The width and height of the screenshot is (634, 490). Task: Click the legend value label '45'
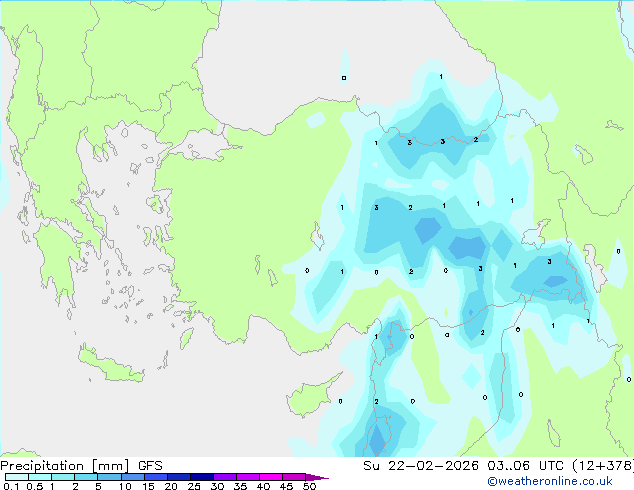(286, 486)
